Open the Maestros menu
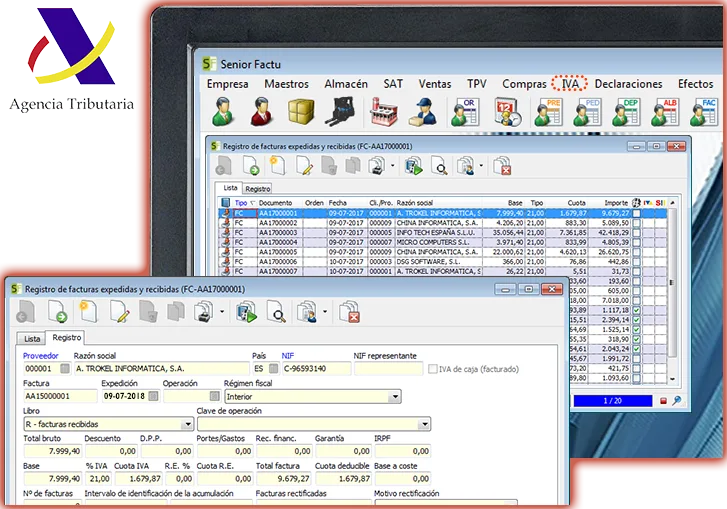The height and width of the screenshot is (509, 727). click(x=286, y=84)
